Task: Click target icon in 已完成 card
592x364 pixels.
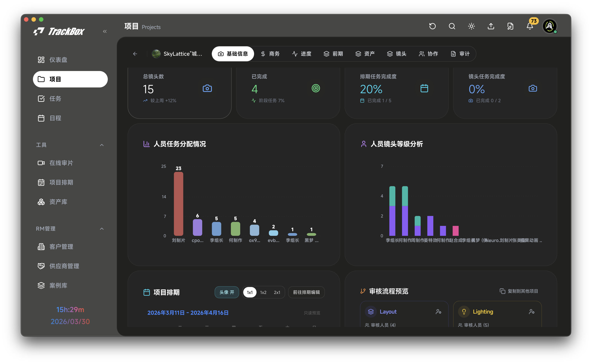Action: [316, 88]
